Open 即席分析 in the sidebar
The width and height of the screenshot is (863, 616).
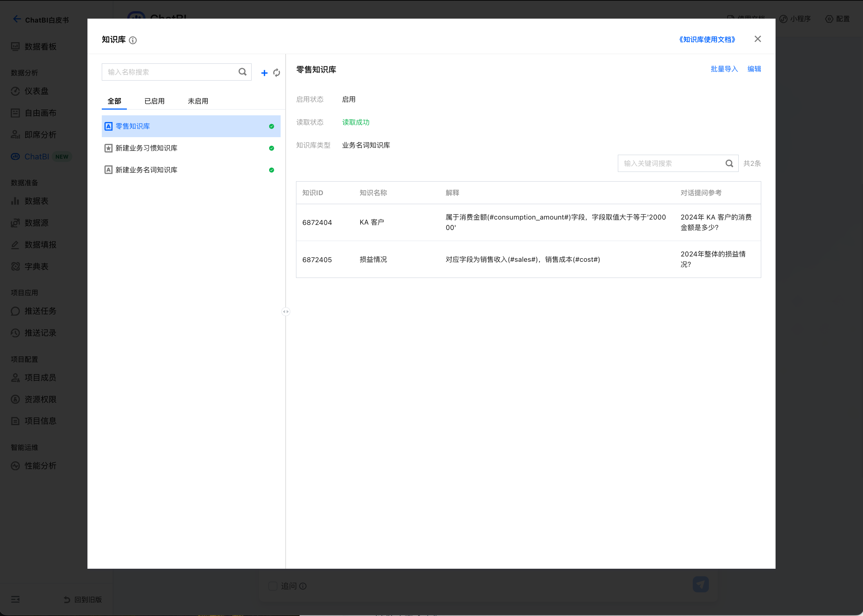coord(34,135)
